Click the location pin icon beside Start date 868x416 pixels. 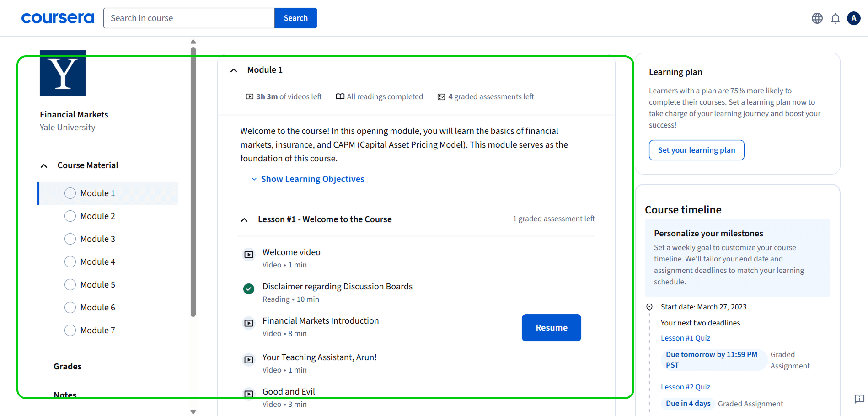pos(649,307)
